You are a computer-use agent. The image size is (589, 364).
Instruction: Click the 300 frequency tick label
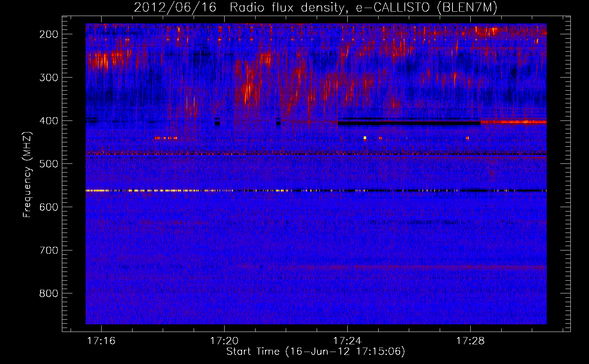click(x=49, y=78)
